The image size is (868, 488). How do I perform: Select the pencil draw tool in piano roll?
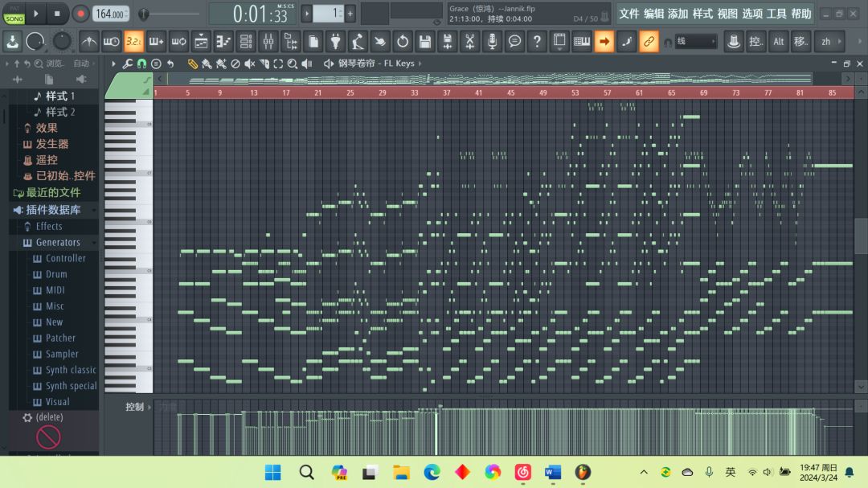click(x=192, y=64)
